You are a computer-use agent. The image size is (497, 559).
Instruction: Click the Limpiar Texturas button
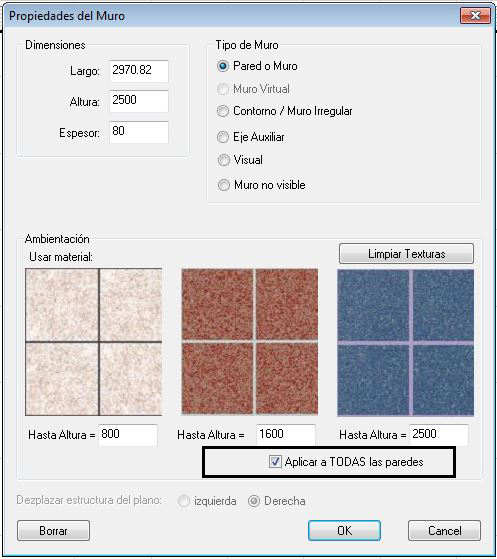point(406,254)
